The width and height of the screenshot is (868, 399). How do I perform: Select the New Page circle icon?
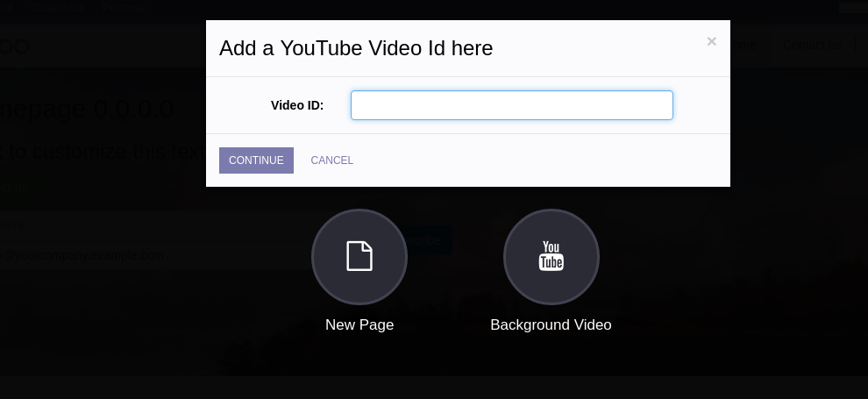(359, 257)
